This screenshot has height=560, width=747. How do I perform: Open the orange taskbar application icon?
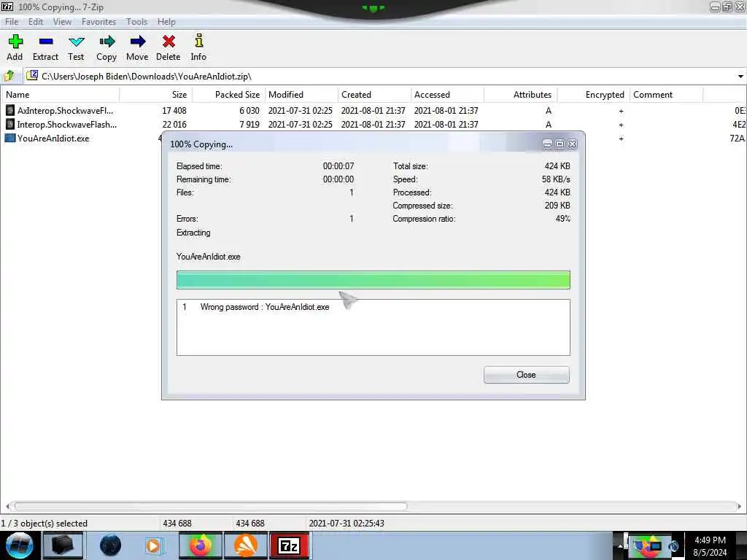pos(245,545)
